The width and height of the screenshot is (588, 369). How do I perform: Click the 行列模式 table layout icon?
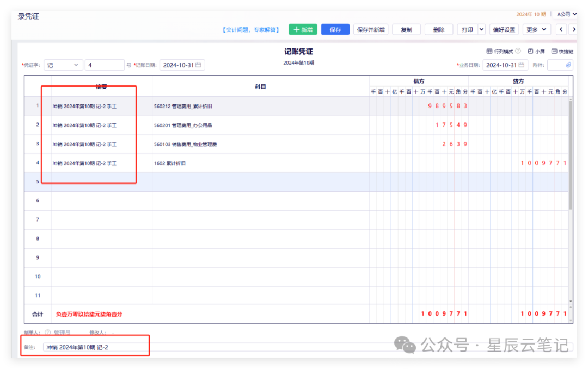[489, 51]
